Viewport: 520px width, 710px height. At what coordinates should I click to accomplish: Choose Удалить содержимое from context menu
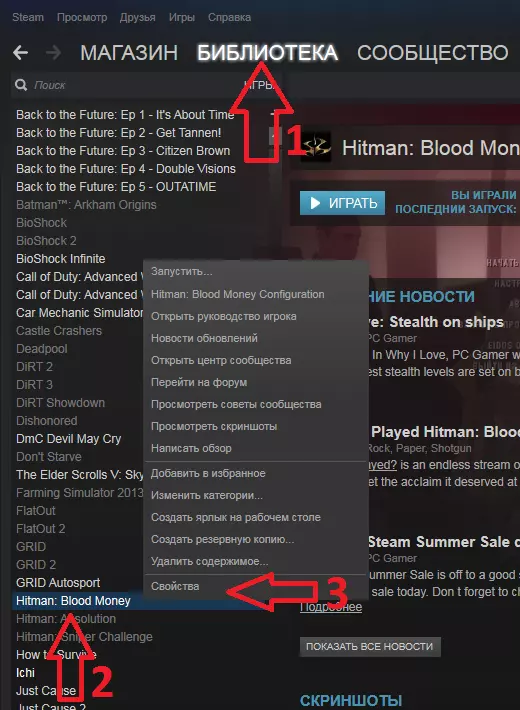point(210,561)
